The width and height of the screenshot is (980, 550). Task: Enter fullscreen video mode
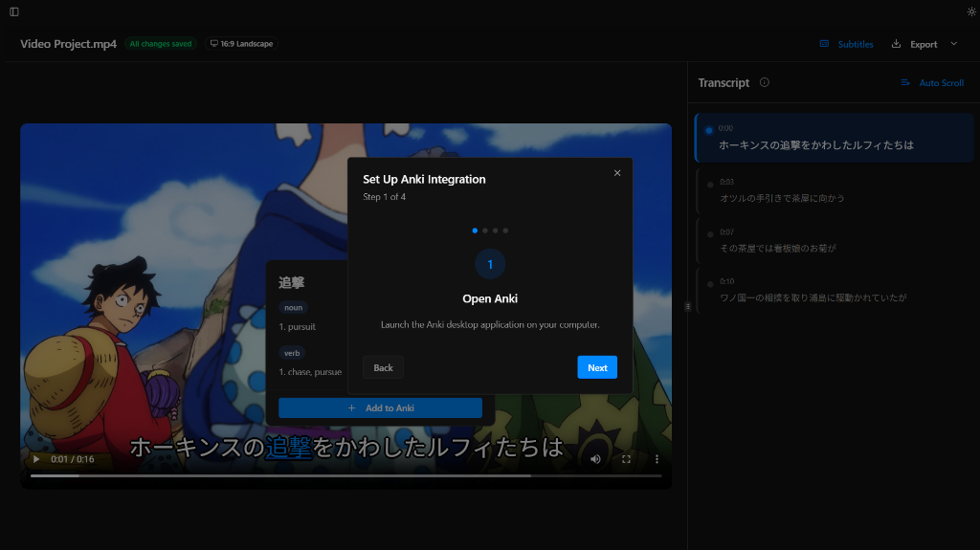(x=627, y=459)
